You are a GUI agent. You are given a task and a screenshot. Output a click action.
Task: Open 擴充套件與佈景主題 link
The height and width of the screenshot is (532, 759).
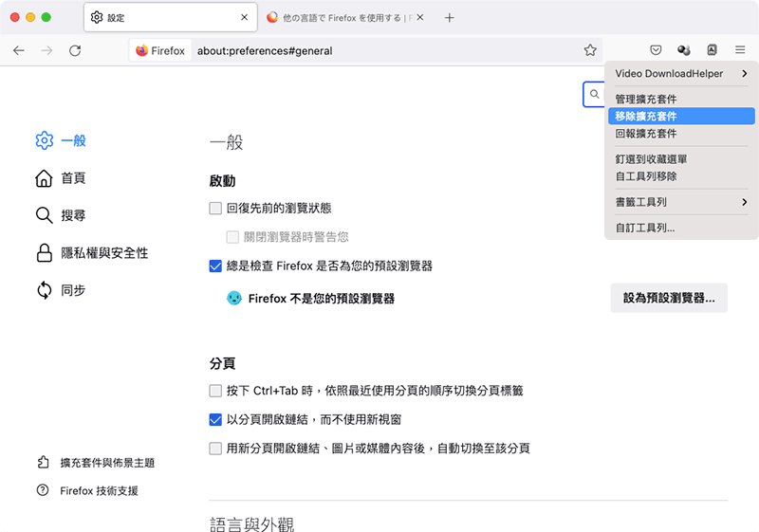coord(96,463)
